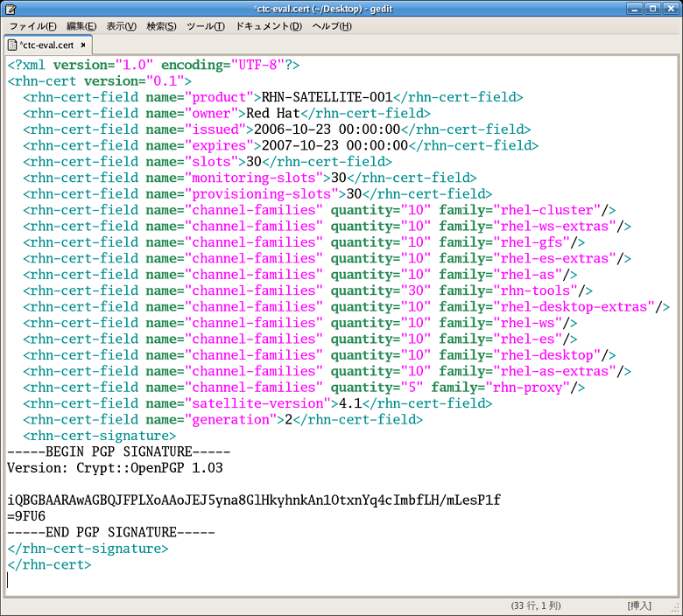This screenshot has height=616, width=683.
Task: Select the *ctc-eval.cert document tab
Action: 47,45
